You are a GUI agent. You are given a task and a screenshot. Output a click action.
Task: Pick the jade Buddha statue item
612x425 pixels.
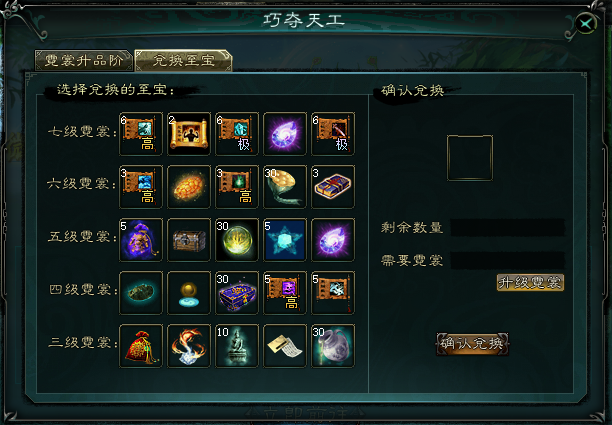click(x=237, y=346)
